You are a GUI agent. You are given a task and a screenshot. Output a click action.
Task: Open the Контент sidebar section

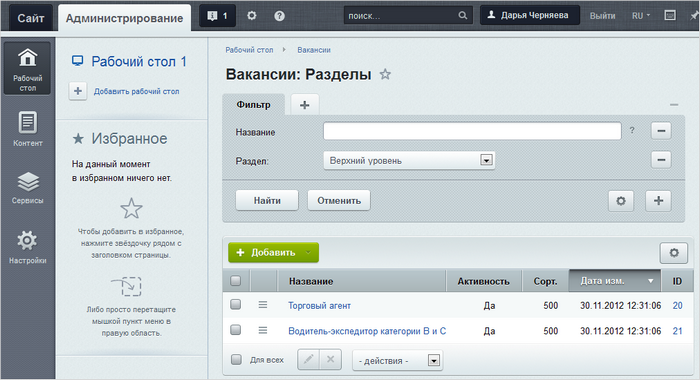(28, 129)
